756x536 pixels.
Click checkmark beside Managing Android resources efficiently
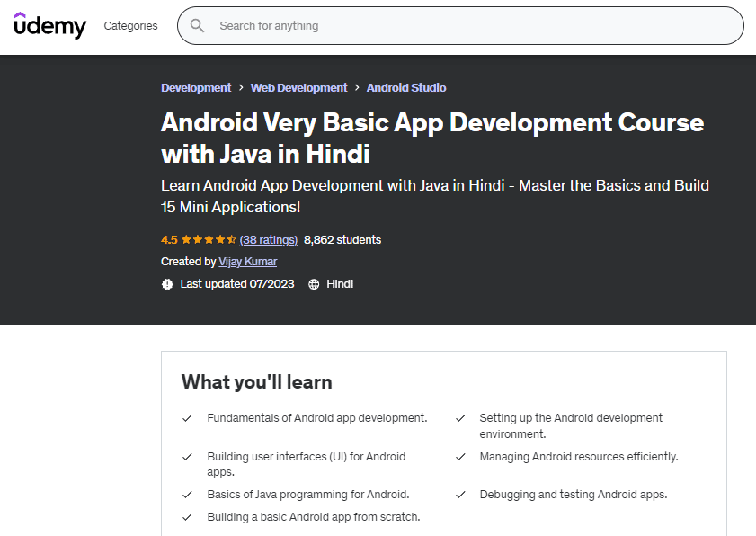[x=460, y=457]
